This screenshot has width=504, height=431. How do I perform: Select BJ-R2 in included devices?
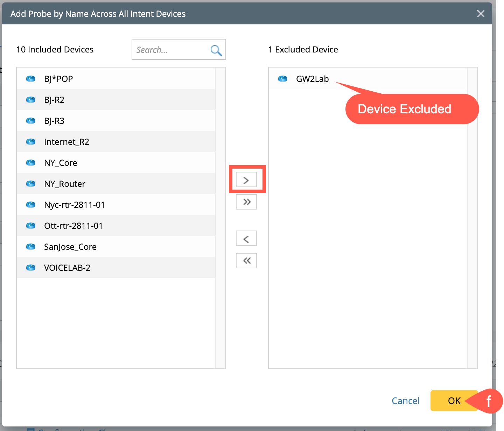pyautogui.click(x=54, y=100)
